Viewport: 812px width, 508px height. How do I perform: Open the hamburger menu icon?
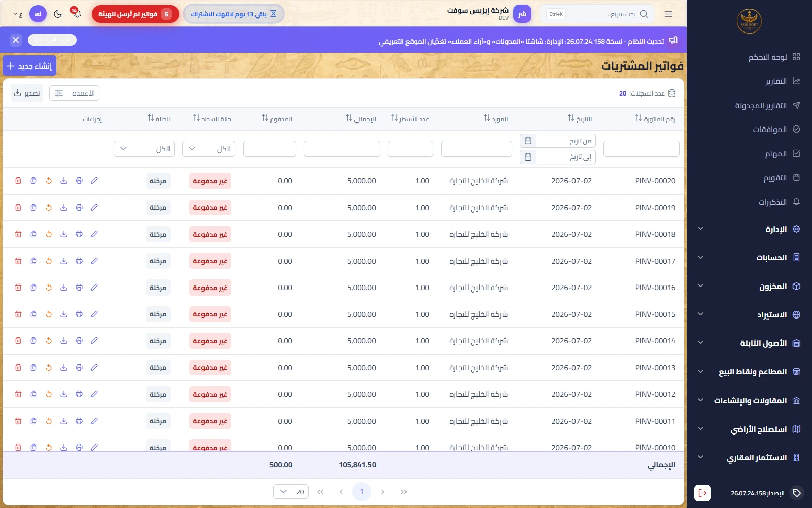(x=668, y=14)
